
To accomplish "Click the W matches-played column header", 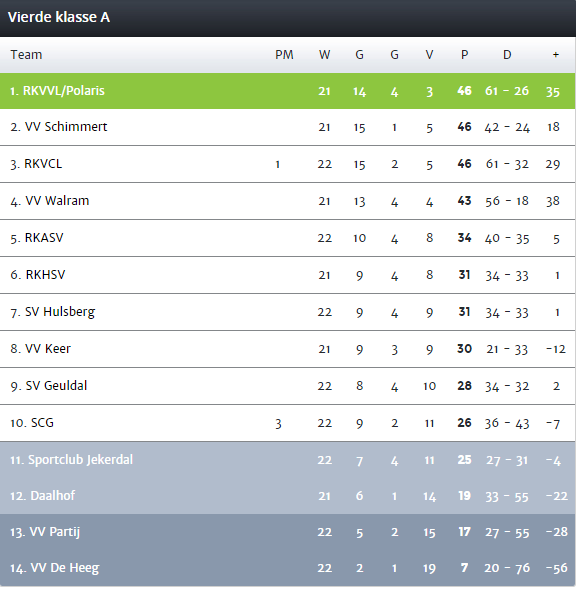I will [x=324, y=55].
